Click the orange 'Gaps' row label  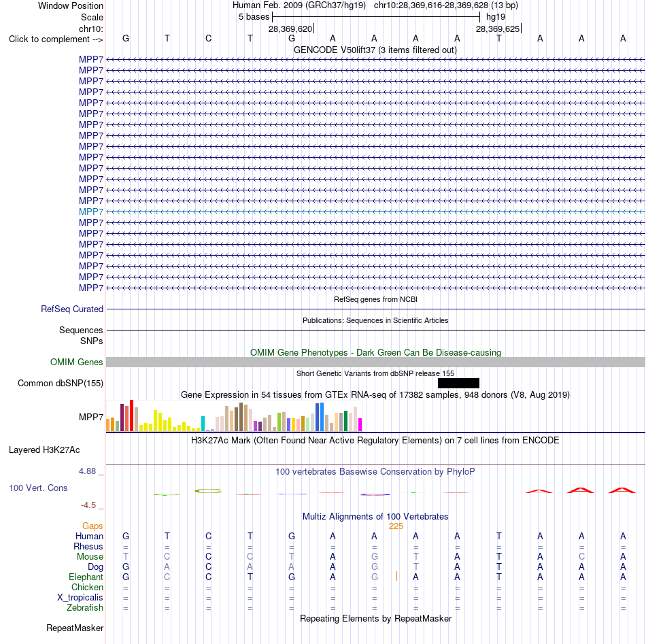tap(92, 526)
